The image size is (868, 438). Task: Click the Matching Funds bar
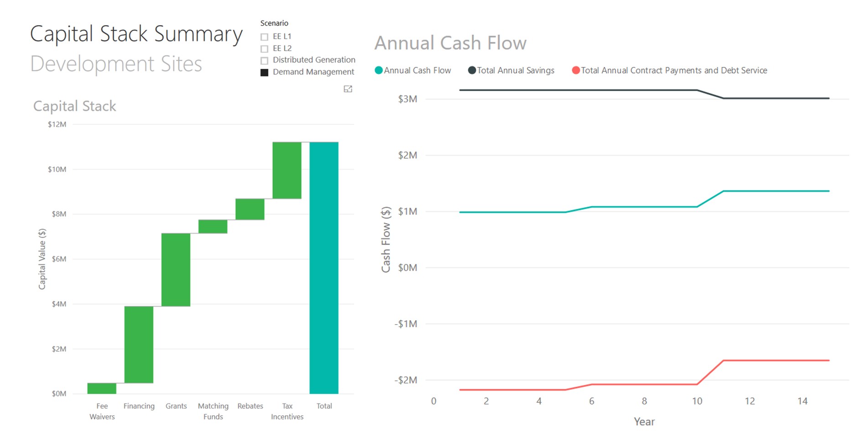point(213,227)
